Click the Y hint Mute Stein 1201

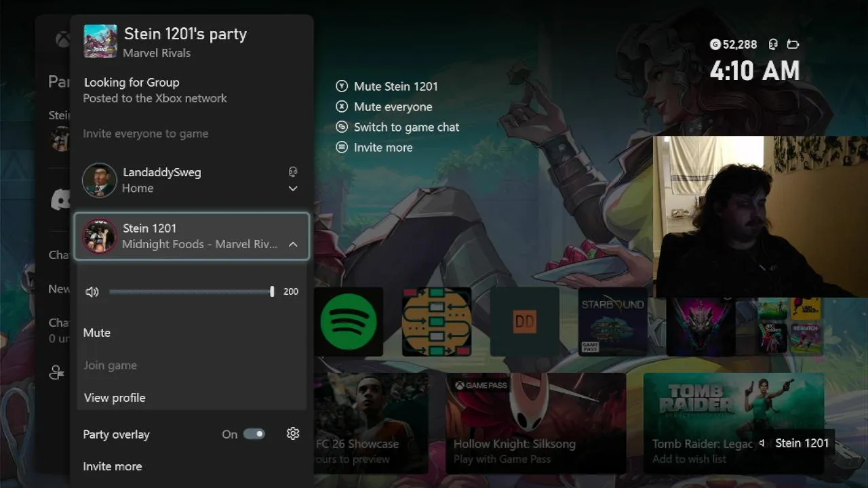click(x=387, y=87)
